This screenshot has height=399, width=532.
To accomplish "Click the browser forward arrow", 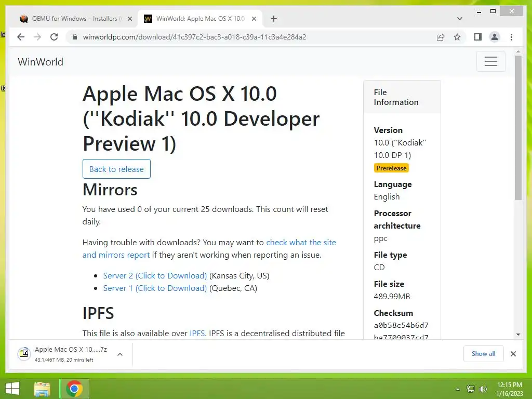I will (37, 37).
